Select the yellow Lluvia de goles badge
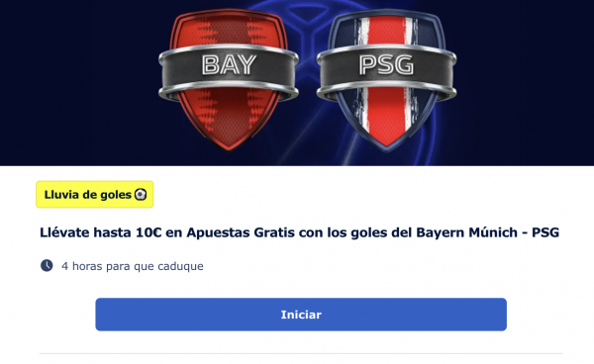 [x=95, y=195]
